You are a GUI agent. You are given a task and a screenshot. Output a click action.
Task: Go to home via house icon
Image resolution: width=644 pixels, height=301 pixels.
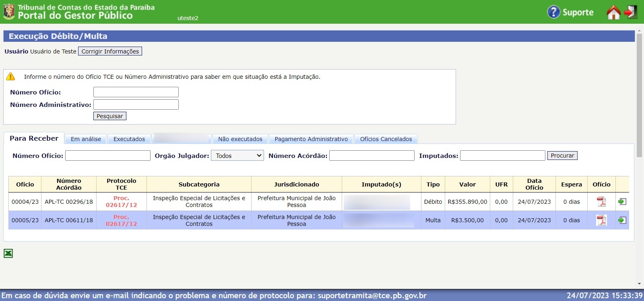pyautogui.click(x=613, y=12)
